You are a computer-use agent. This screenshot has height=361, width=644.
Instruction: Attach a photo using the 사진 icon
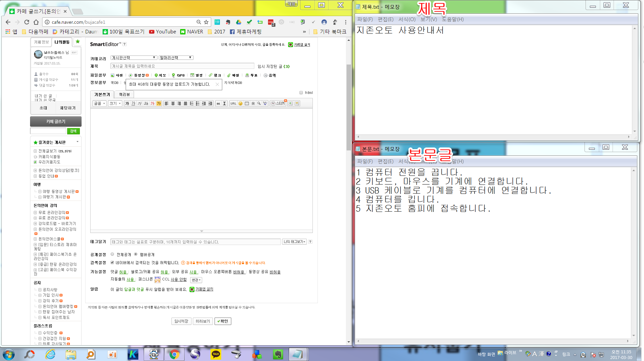coord(117,75)
